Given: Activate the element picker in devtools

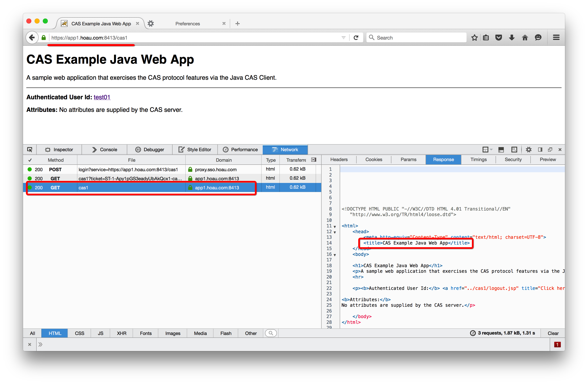Looking at the screenshot, I should point(30,150).
